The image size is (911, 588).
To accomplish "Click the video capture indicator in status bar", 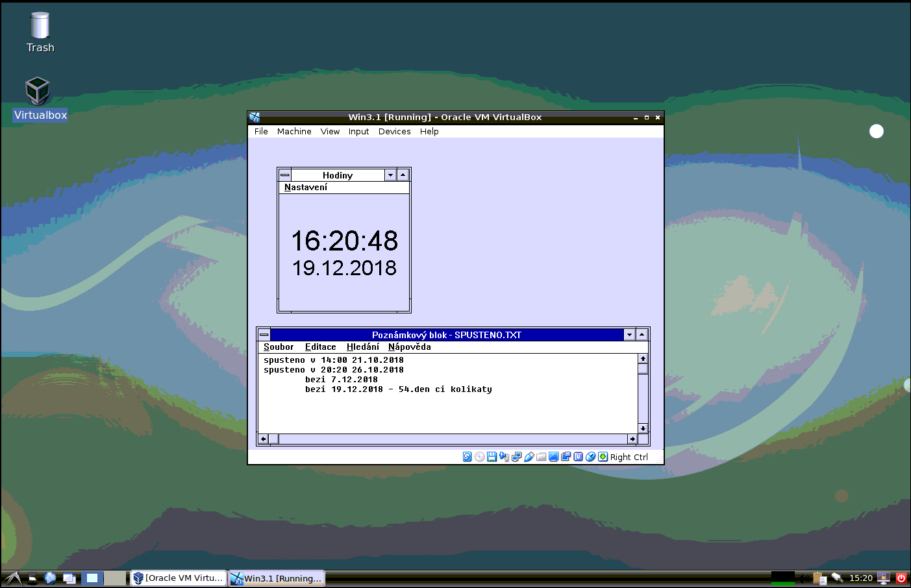I will coord(566,457).
